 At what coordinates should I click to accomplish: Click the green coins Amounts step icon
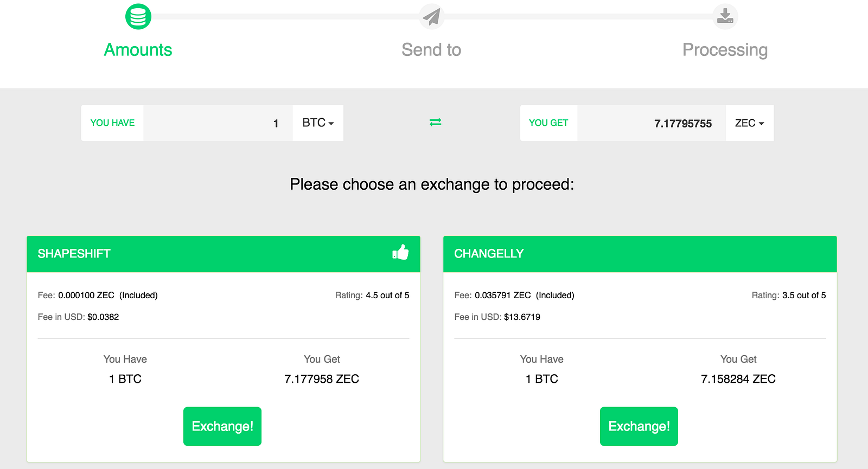click(x=138, y=17)
